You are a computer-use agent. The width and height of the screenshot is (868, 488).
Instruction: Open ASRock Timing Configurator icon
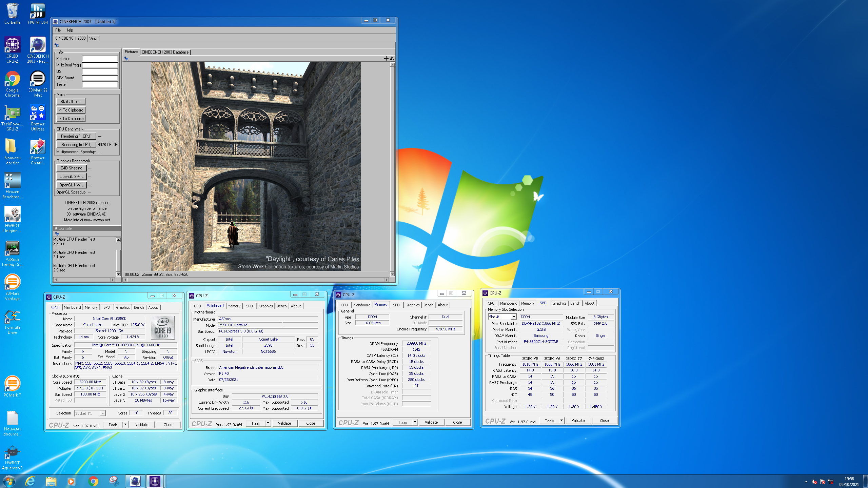click(x=12, y=253)
